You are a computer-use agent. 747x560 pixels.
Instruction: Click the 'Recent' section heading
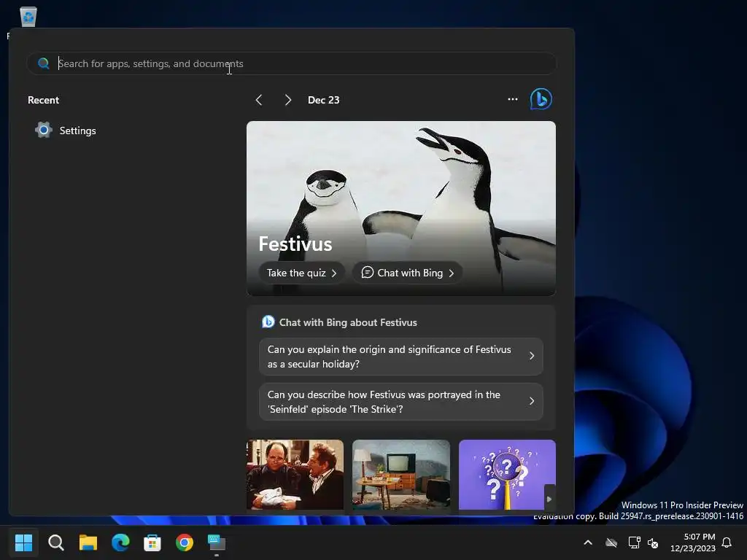click(43, 100)
